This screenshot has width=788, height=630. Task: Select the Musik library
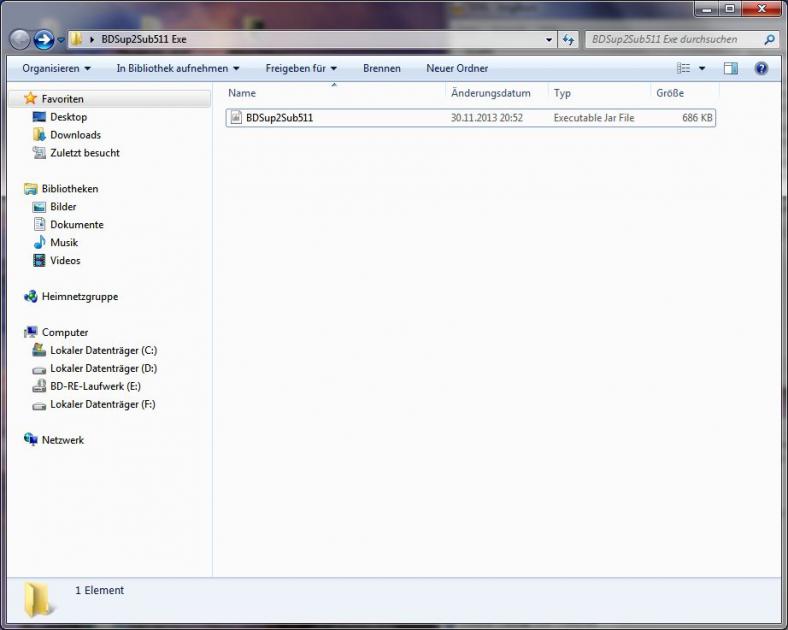[x=64, y=243]
